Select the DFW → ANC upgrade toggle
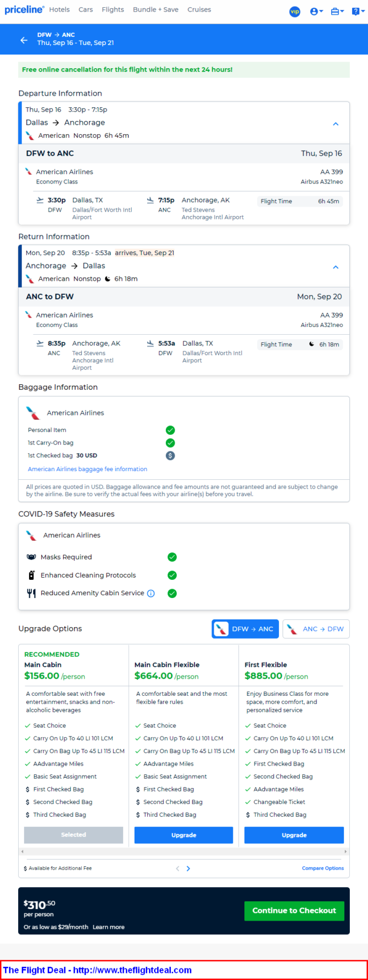Screen dimensions: 368x980 (x=245, y=629)
